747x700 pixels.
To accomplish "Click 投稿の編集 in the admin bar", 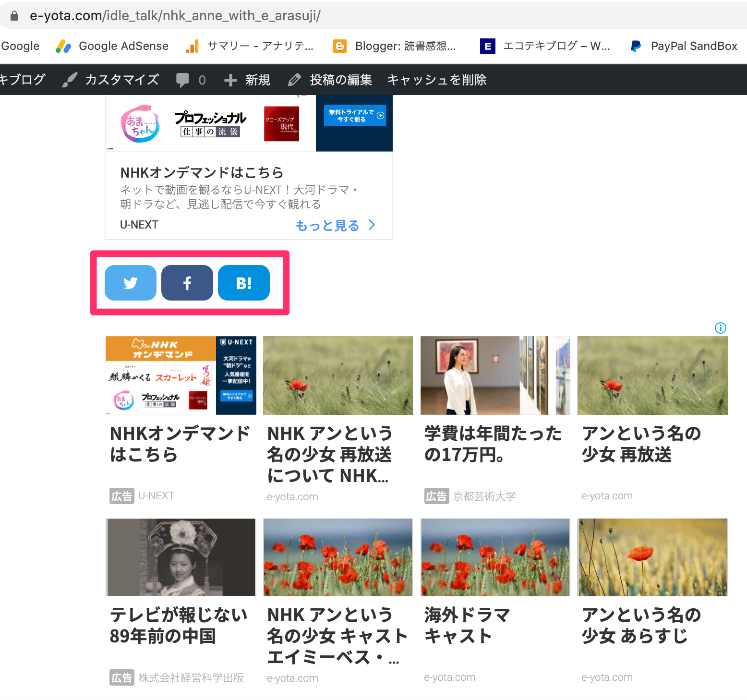I will tap(330, 80).
